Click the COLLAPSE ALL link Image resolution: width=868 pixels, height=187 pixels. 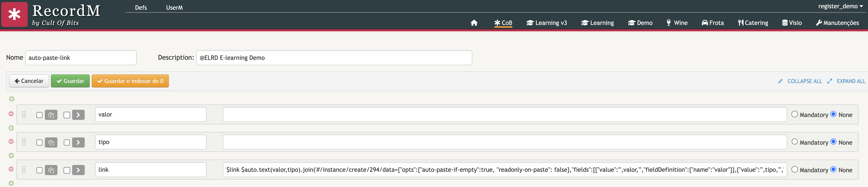coord(805,81)
